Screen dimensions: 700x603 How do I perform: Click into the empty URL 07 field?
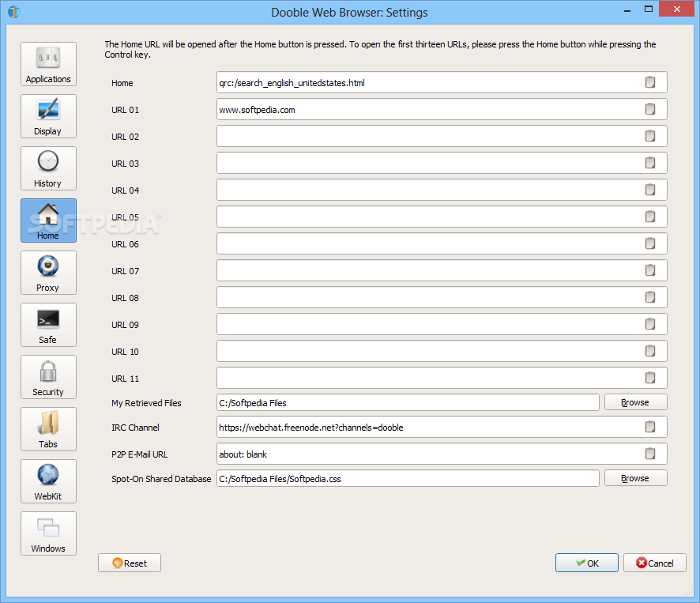point(442,270)
